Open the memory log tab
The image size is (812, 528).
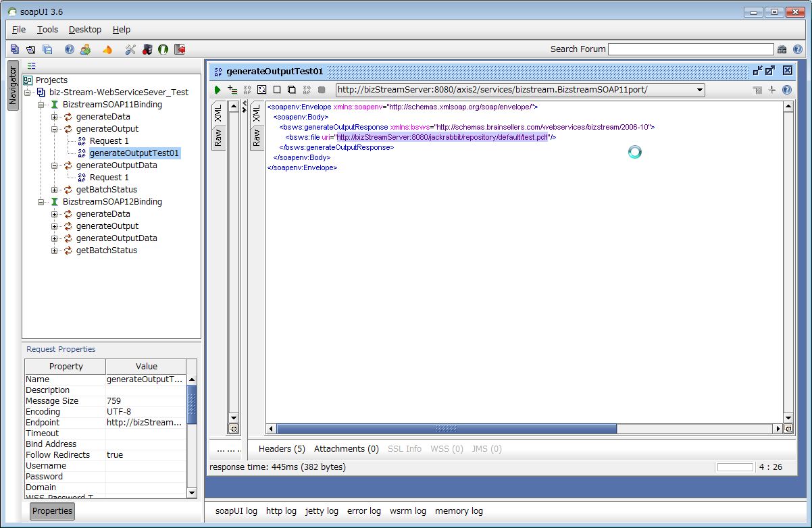(459, 511)
